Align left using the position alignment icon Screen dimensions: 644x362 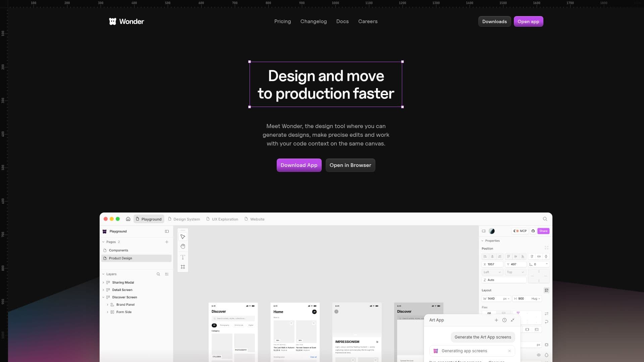[x=485, y=256]
